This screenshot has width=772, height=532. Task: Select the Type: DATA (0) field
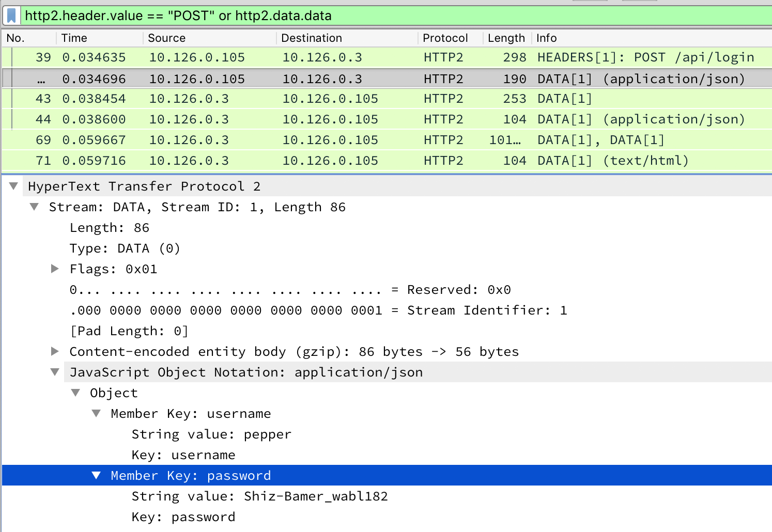click(125, 248)
